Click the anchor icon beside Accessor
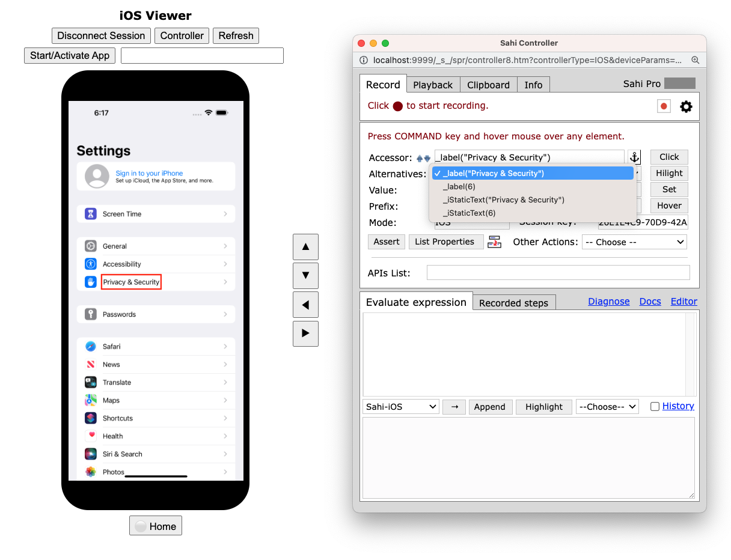 pos(634,157)
